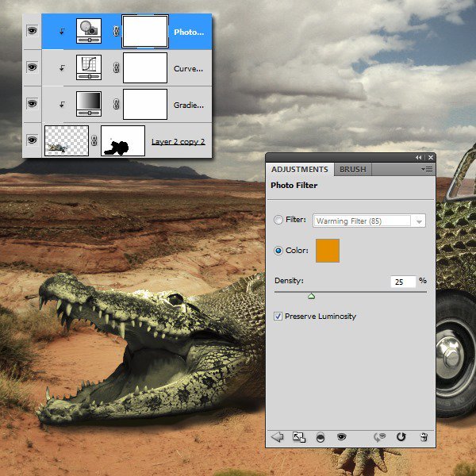The height and width of the screenshot is (476, 476).
Task: Return to adjustment list with back arrow
Action: click(x=277, y=437)
